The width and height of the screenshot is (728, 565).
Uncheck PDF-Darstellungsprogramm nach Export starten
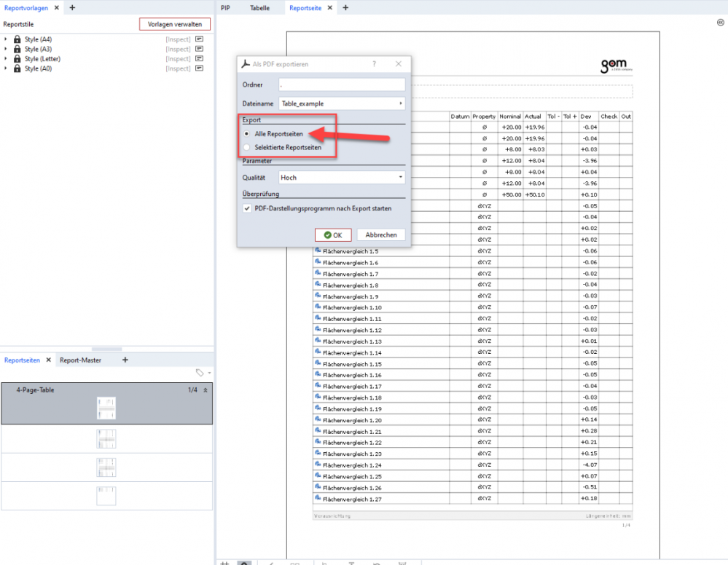point(248,208)
